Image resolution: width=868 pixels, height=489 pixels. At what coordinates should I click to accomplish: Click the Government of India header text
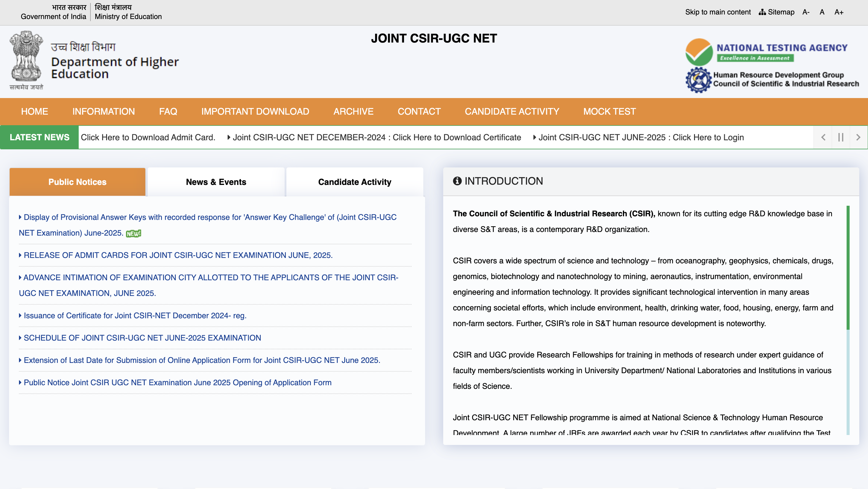(x=53, y=17)
